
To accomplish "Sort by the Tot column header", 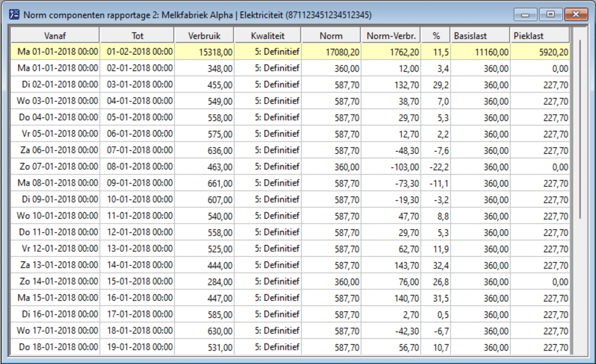I will click(137, 35).
